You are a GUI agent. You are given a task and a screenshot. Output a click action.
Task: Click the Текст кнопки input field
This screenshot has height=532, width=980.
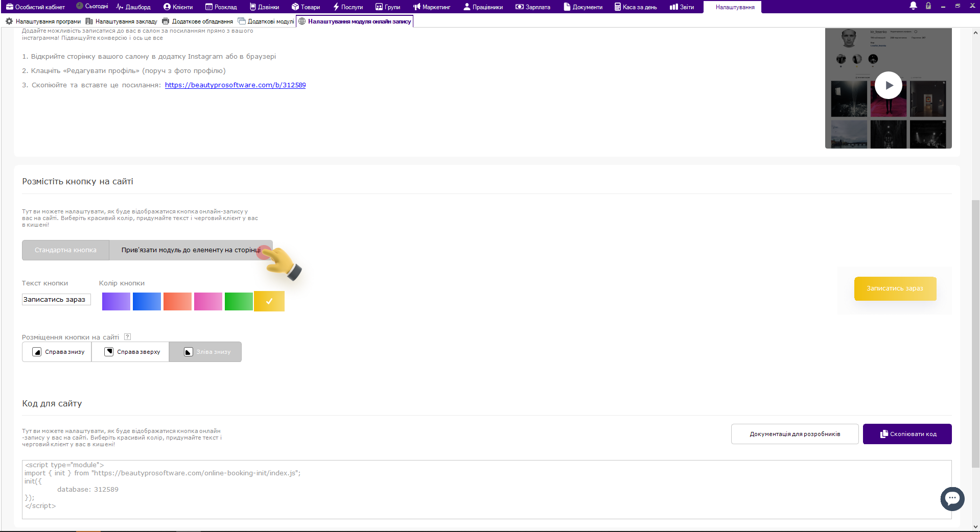(56, 300)
